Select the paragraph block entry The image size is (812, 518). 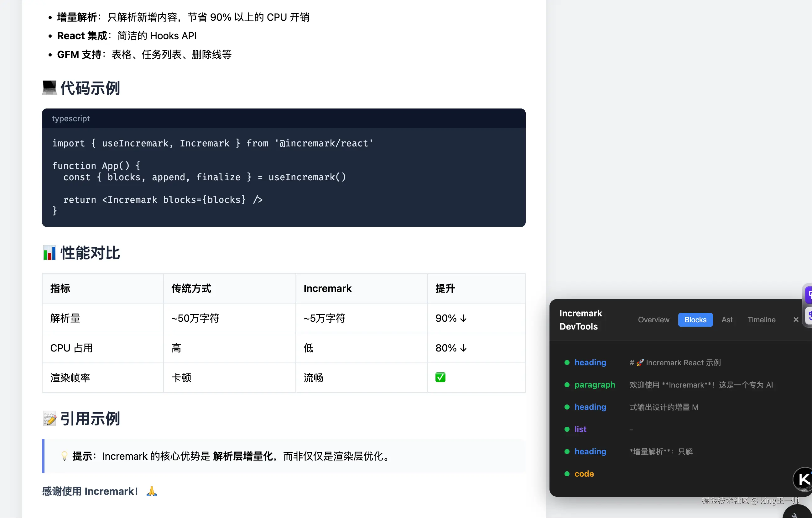(x=595, y=385)
